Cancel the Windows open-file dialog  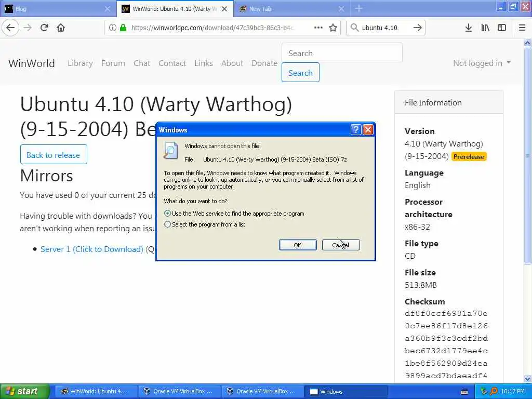pos(341,245)
